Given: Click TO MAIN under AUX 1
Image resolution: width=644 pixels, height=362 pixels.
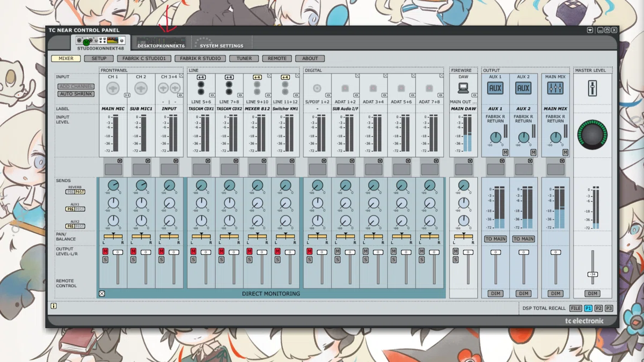Looking at the screenshot, I should click(495, 239).
